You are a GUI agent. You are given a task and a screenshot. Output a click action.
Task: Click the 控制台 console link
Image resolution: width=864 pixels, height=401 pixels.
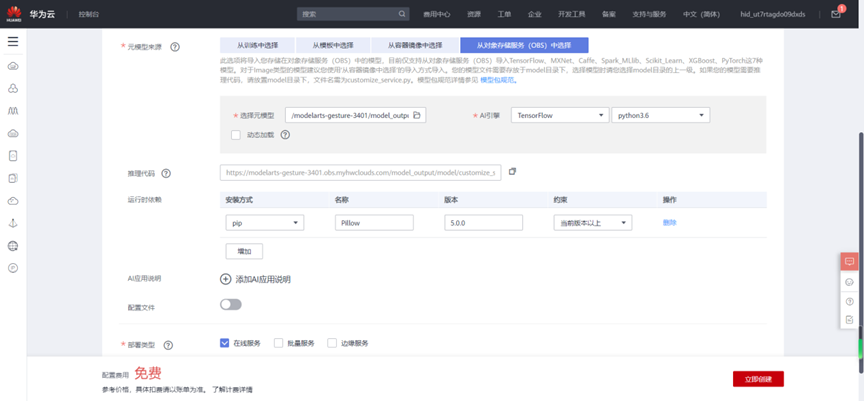tap(89, 14)
